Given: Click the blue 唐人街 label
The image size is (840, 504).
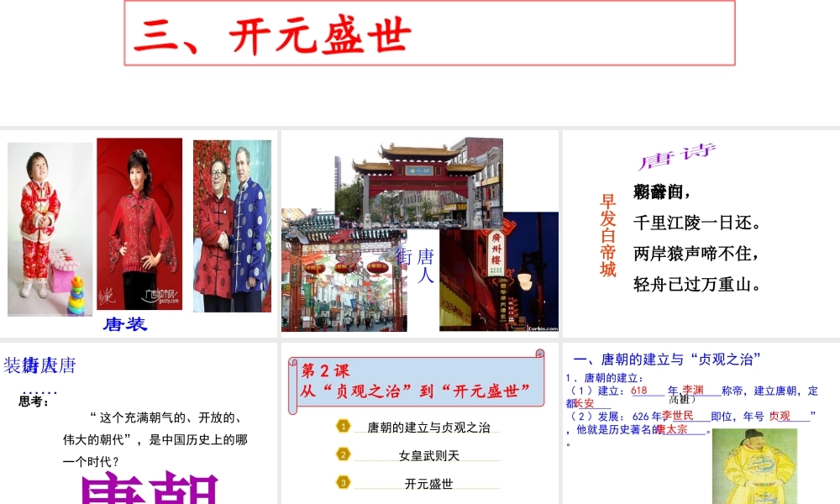Looking at the screenshot, I should [416, 265].
